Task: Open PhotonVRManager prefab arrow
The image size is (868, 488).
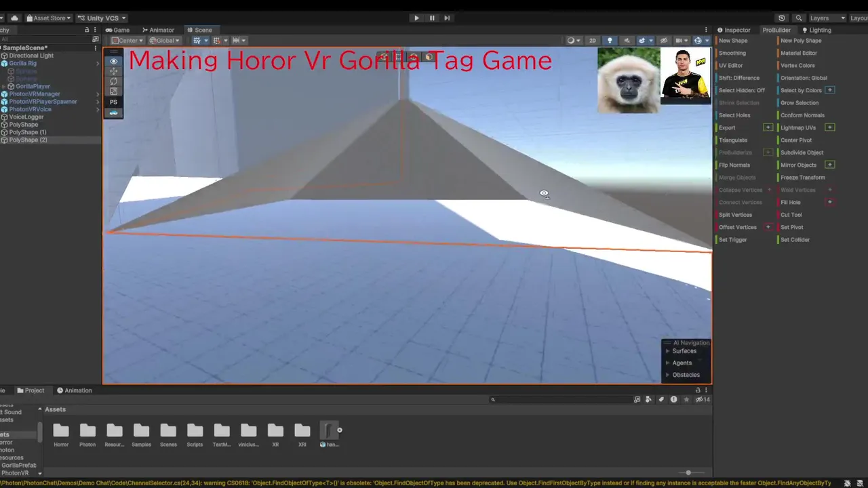Action: tap(98, 94)
